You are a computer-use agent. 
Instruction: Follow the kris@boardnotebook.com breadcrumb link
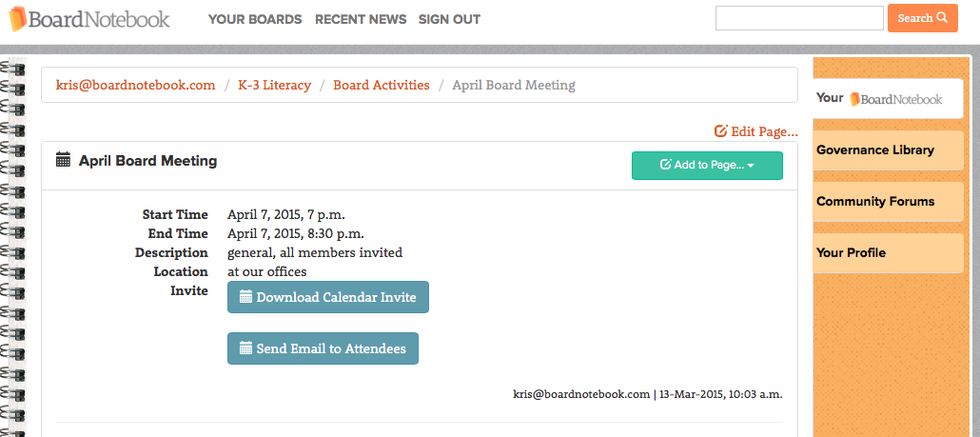pos(136,85)
